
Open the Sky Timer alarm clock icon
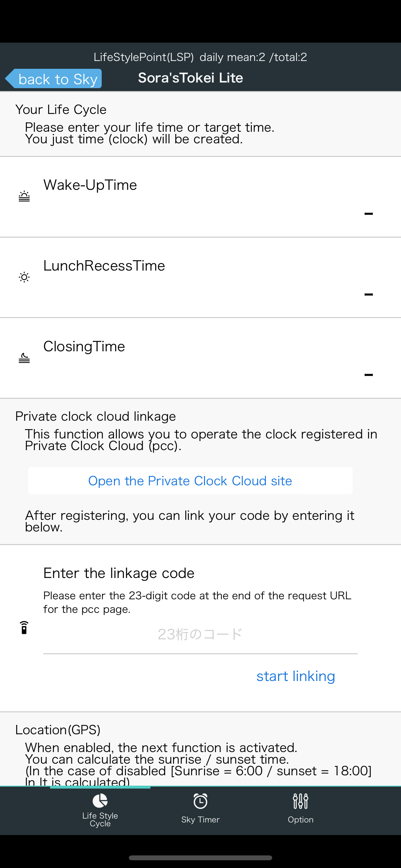click(200, 801)
